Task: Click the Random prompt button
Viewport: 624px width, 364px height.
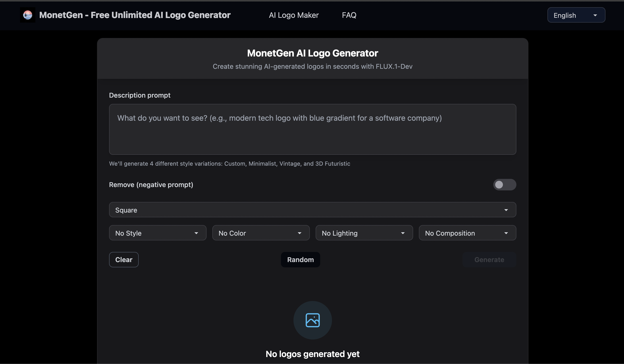Action: coord(300,260)
